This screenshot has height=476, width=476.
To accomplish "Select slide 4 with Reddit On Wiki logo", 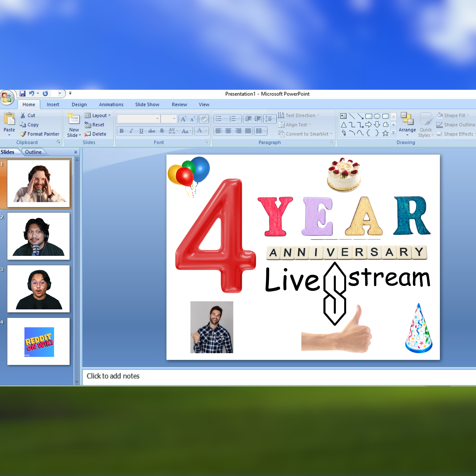I will (39, 341).
